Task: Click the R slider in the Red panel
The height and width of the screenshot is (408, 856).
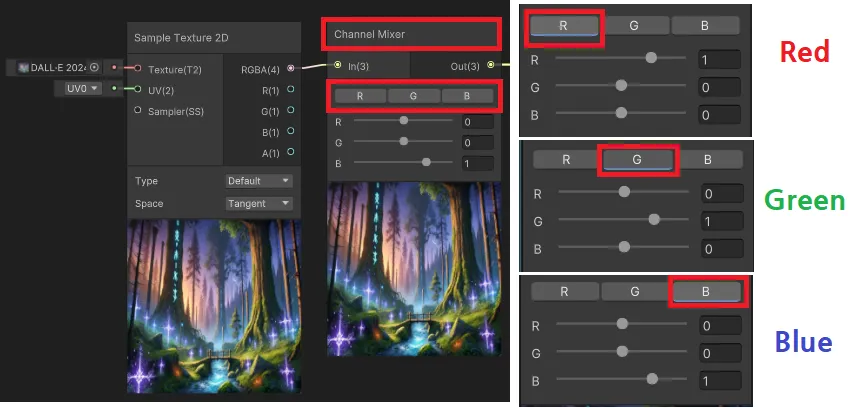Action: [621, 58]
